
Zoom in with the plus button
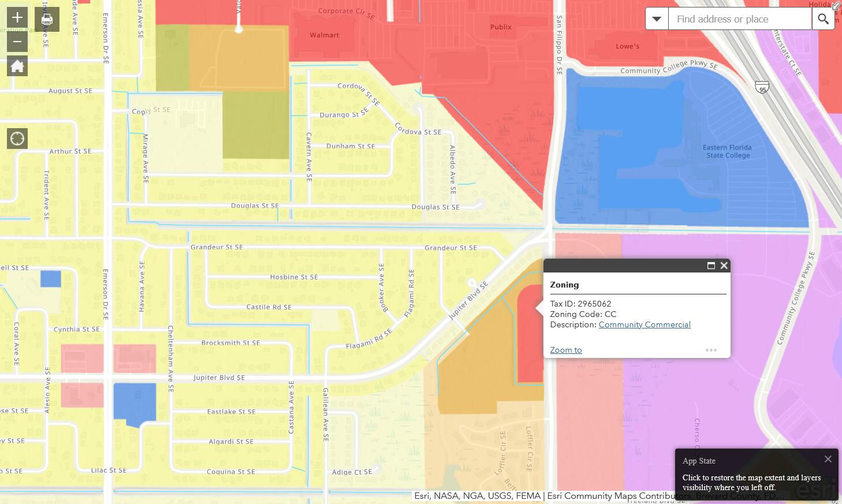(17, 17)
